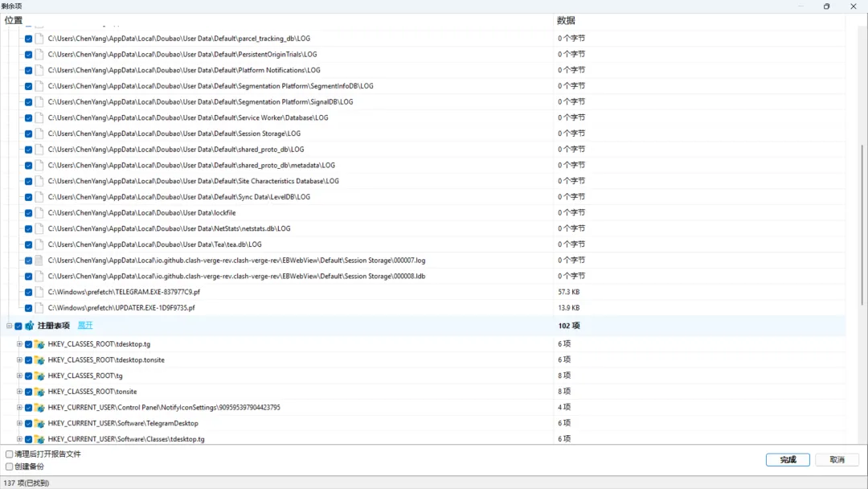Uncheck the shared_proto_db\LOG checkbox
Viewport: 868px width, 489px height.
28,150
